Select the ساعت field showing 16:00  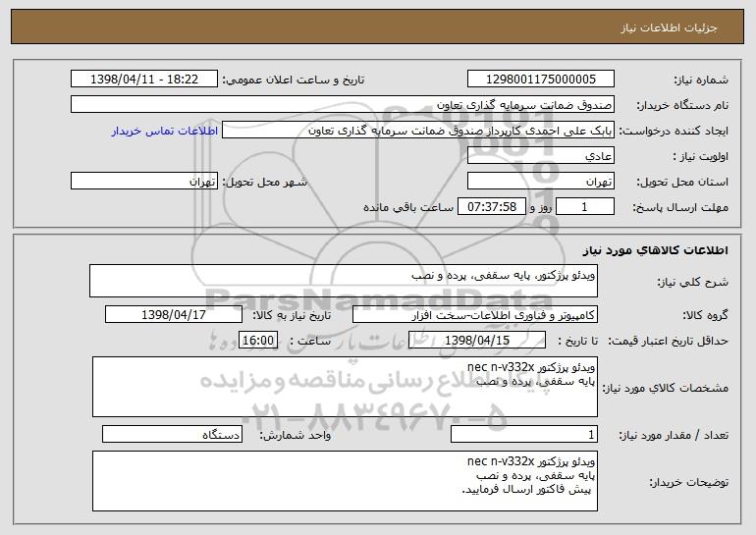pyautogui.click(x=258, y=341)
